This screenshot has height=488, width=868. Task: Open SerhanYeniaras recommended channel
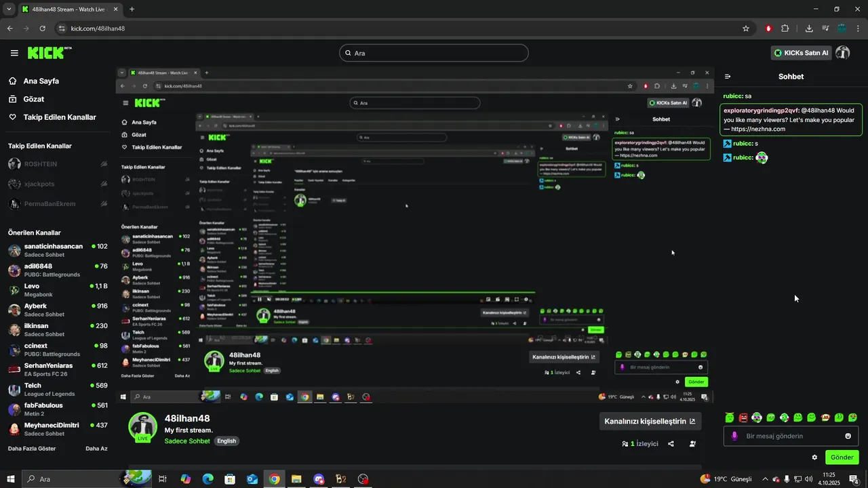point(58,369)
